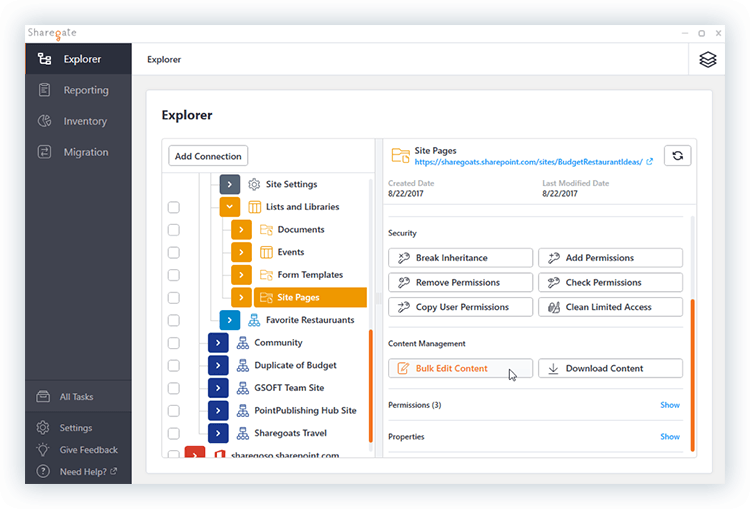This screenshot has height=509, width=750.
Task: Click the Inventory pie chart icon in the sidebar
Action: click(x=44, y=121)
